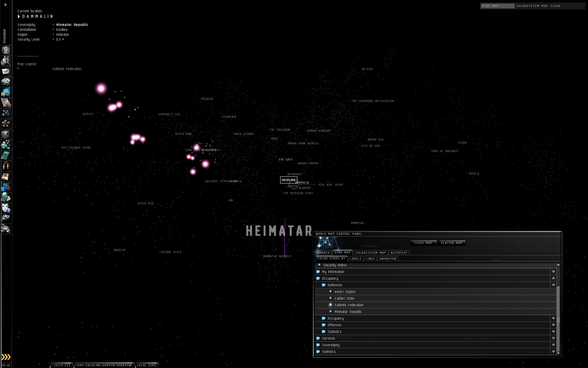The image size is (588, 368).
Task: Expand the Services group chevron
Action: 553,338
